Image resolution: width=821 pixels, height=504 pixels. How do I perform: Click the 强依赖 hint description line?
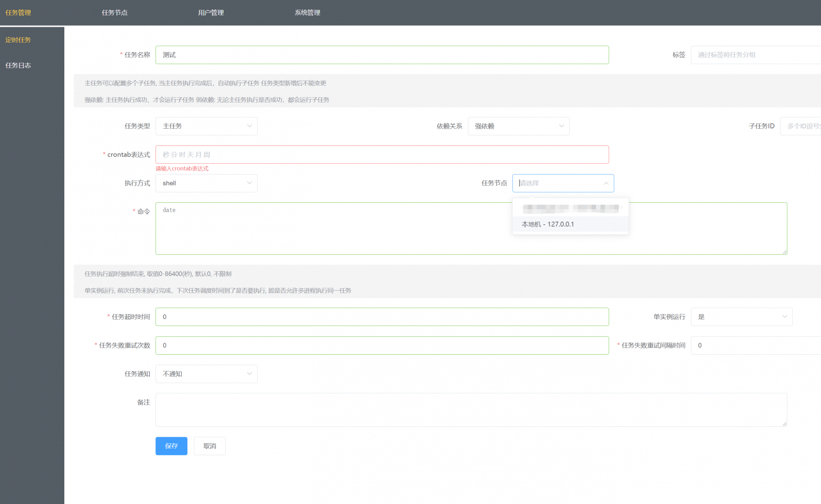click(x=207, y=100)
